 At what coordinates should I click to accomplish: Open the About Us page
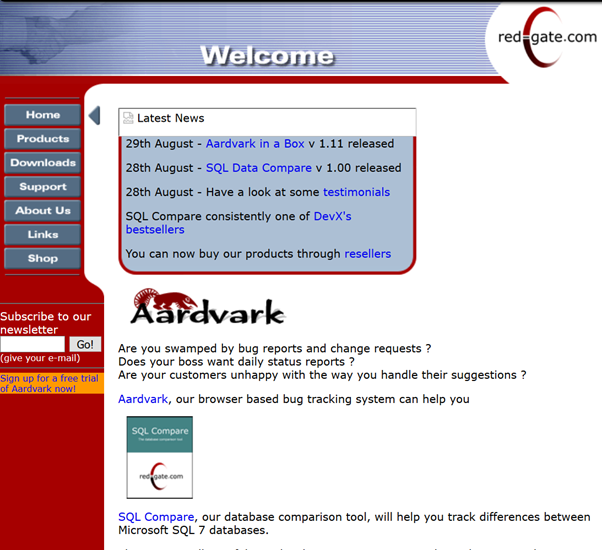(43, 210)
